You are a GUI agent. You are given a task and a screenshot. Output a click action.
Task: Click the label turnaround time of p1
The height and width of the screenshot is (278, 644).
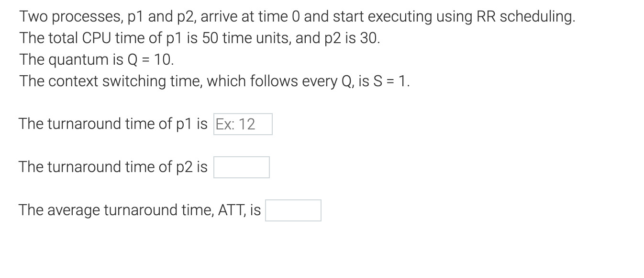click(112, 124)
